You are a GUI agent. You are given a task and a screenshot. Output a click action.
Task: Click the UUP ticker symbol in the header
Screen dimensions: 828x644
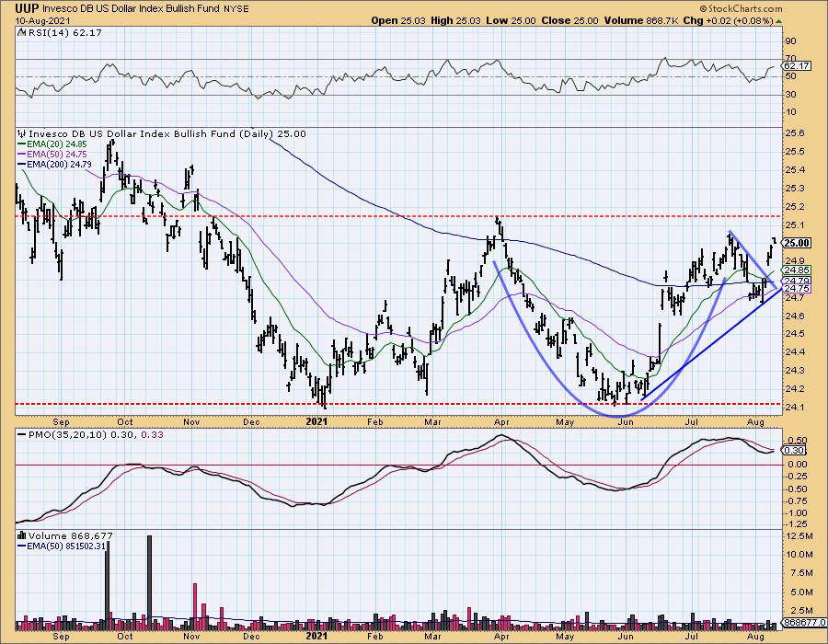click(x=27, y=8)
